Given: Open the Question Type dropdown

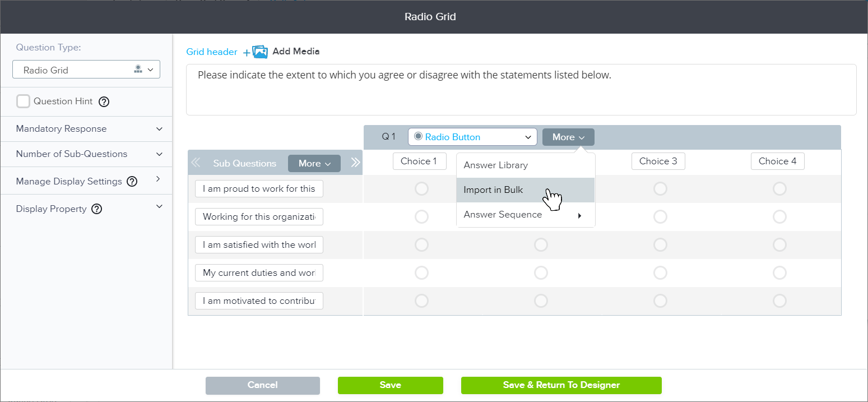Looking at the screenshot, I should point(86,70).
